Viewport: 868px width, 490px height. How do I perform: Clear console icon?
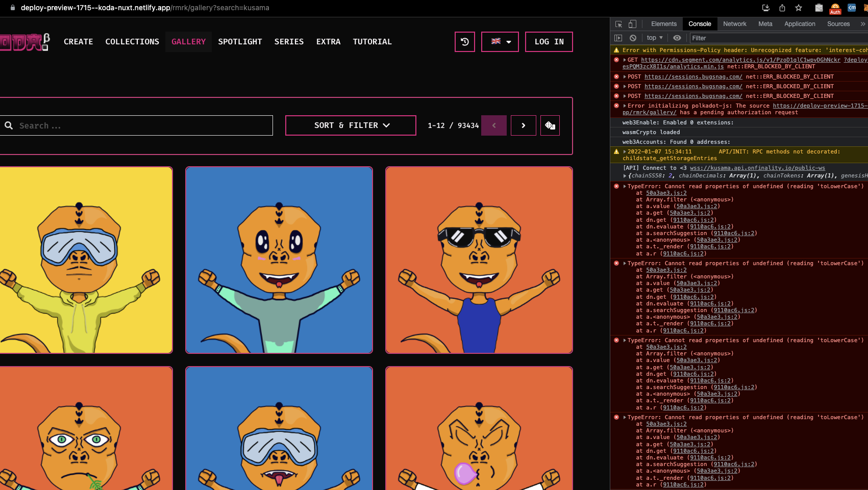(x=633, y=38)
